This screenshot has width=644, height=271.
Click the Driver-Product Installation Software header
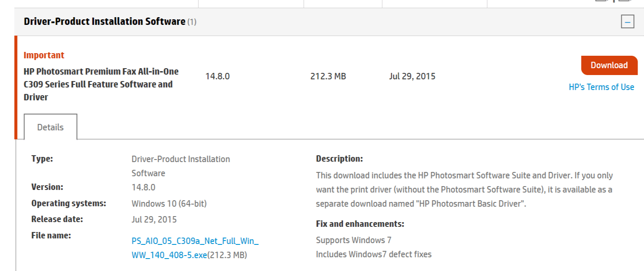[105, 21]
